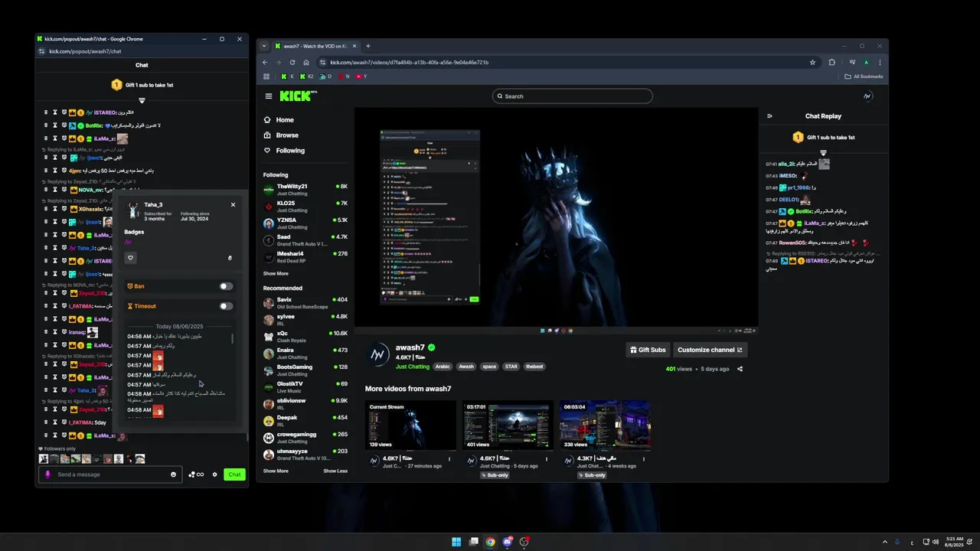Open TheWitty21 channel in Following list

point(305,189)
